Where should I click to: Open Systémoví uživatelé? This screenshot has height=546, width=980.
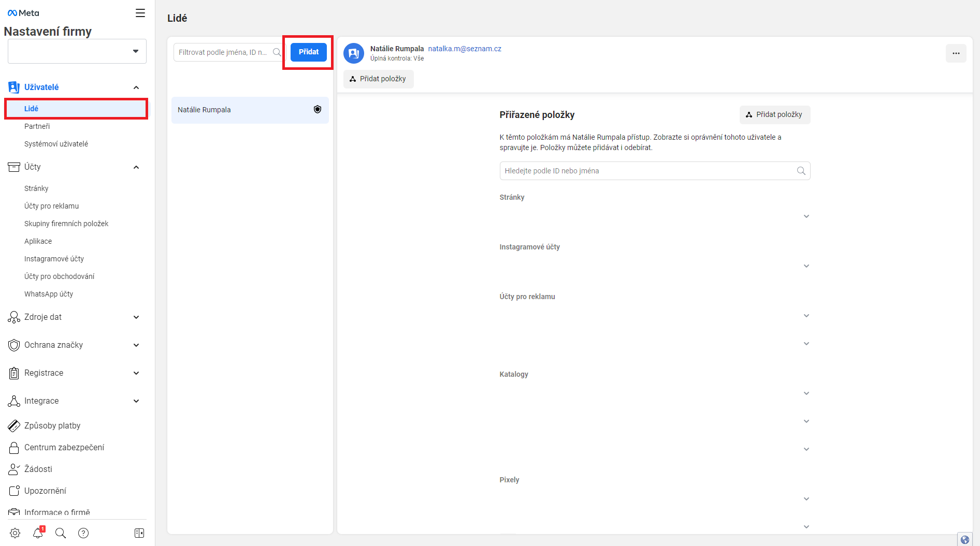(56, 144)
